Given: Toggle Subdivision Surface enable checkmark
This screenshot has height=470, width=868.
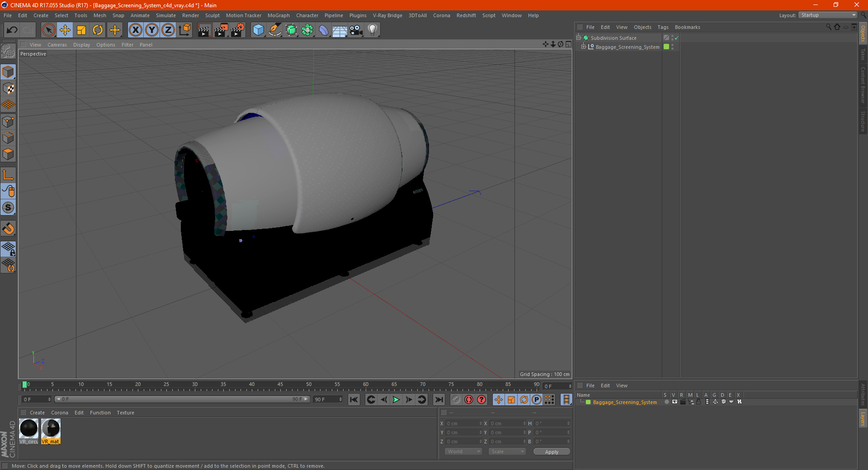Looking at the screenshot, I should [x=676, y=38].
